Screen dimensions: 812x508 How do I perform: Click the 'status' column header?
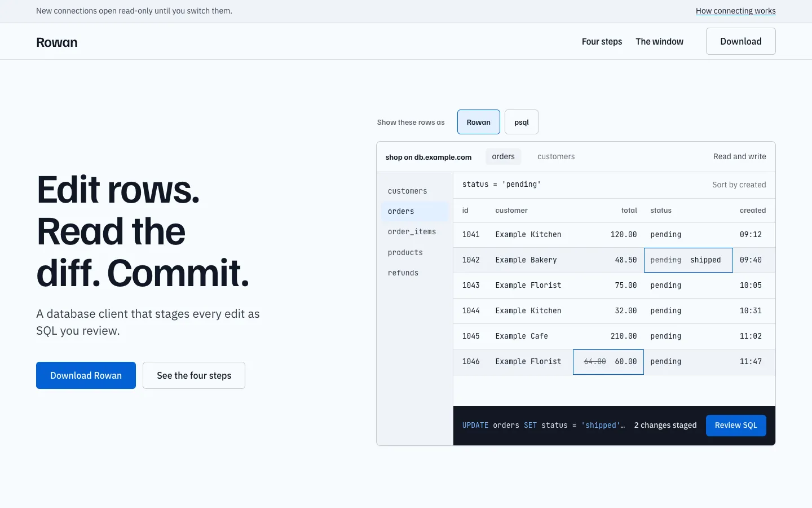click(661, 211)
